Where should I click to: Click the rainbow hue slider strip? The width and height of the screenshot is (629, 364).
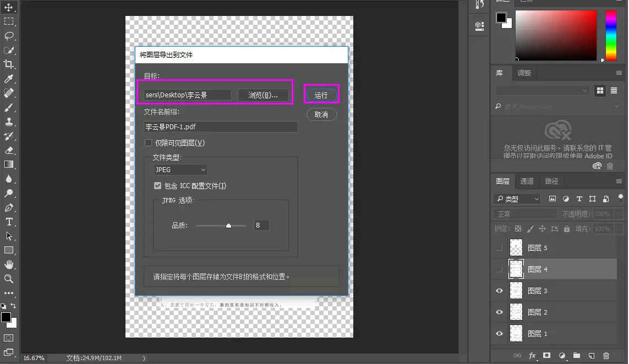(611, 35)
